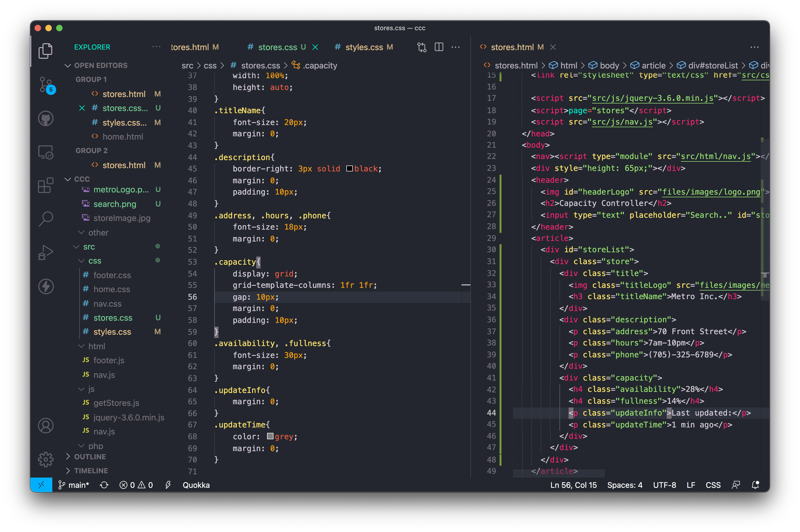Open Remote Explorer icon
Screen dimensions: 800x532
pos(46,152)
